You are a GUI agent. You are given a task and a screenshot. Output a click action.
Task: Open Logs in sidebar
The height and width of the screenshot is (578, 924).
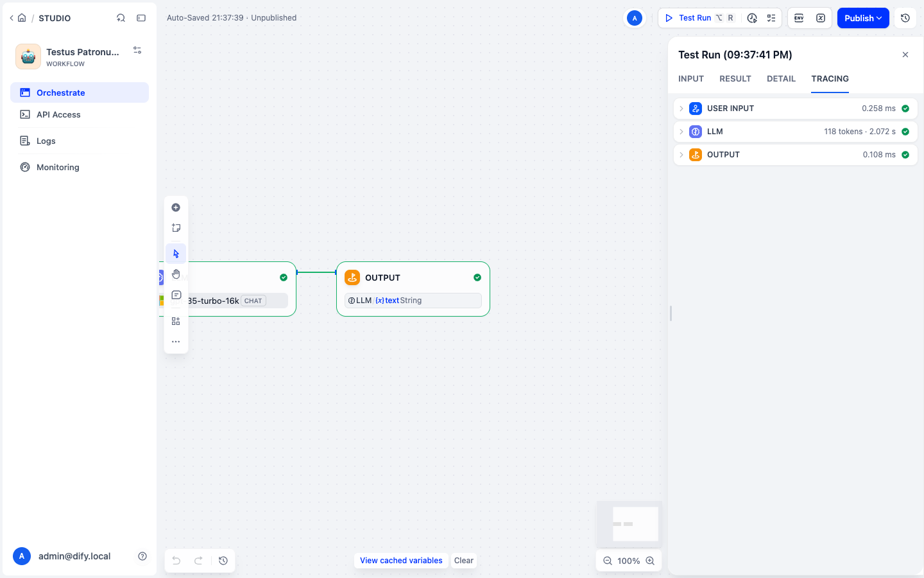(x=80, y=141)
